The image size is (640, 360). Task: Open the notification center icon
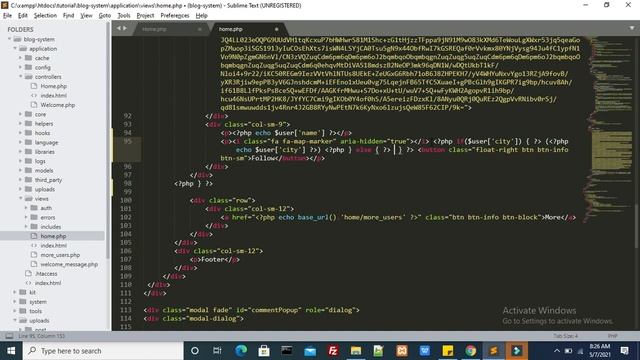click(x=624, y=351)
